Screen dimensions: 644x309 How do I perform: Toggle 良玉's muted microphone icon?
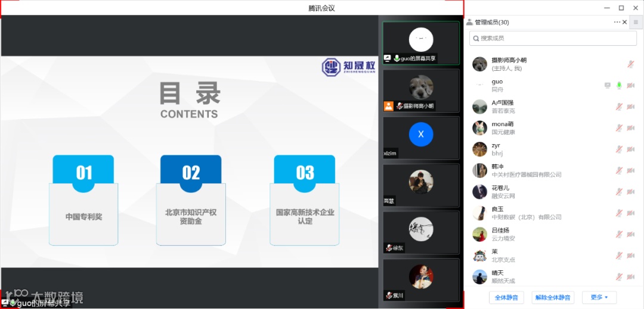pos(619,213)
